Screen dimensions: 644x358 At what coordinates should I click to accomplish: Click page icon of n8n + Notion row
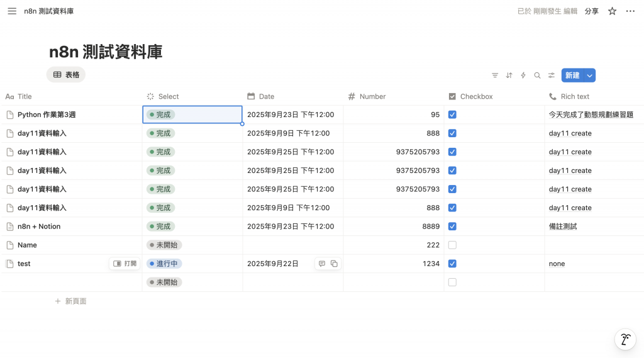click(x=10, y=227)
